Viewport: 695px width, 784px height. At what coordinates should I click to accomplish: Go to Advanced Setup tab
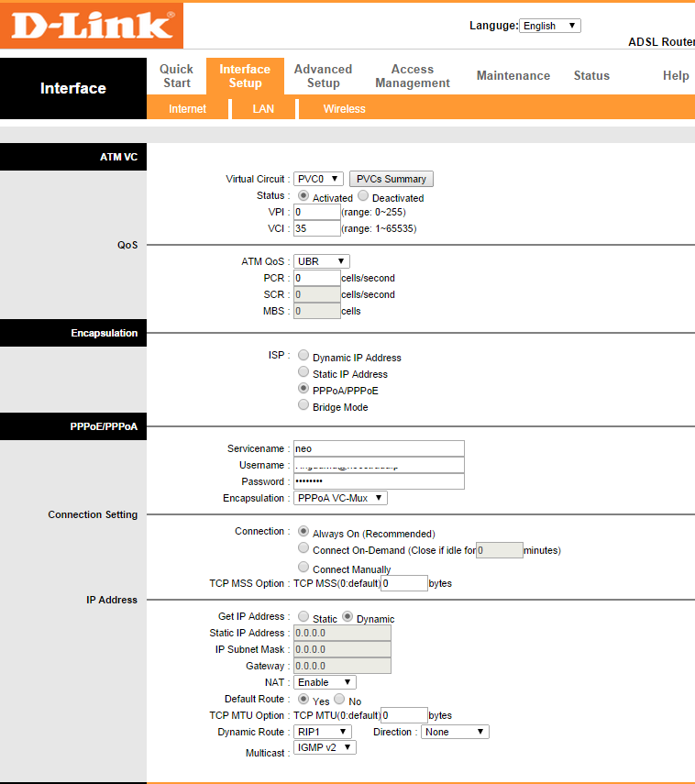(x=323, y=76)
